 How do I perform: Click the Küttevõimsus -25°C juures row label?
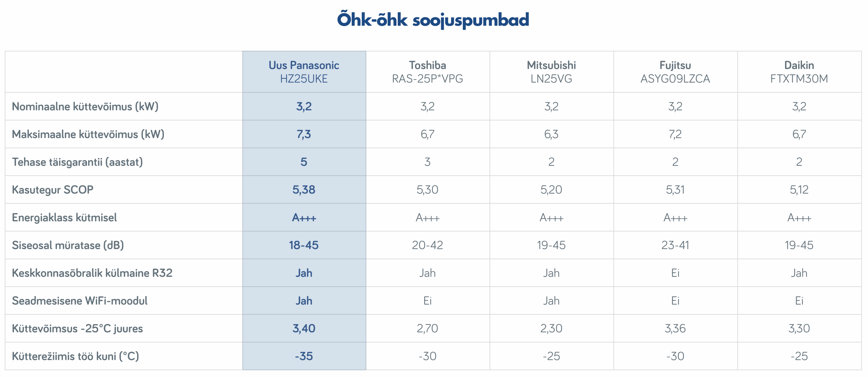click(77, 329)
